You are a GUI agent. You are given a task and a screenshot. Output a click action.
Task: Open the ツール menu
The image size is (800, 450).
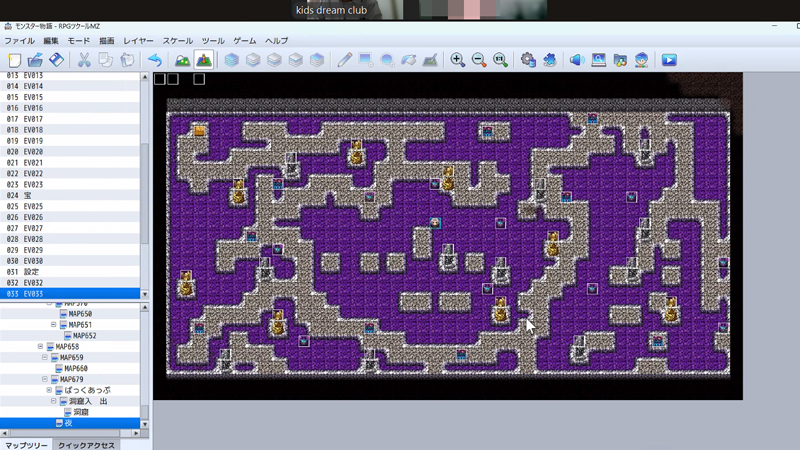coord(213,41)
